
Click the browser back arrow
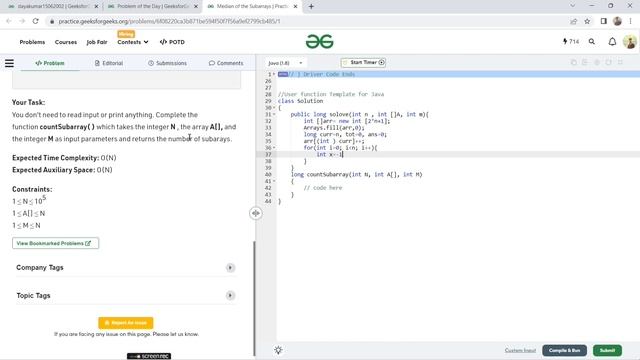pyautogui.click(x=9, y=21)
